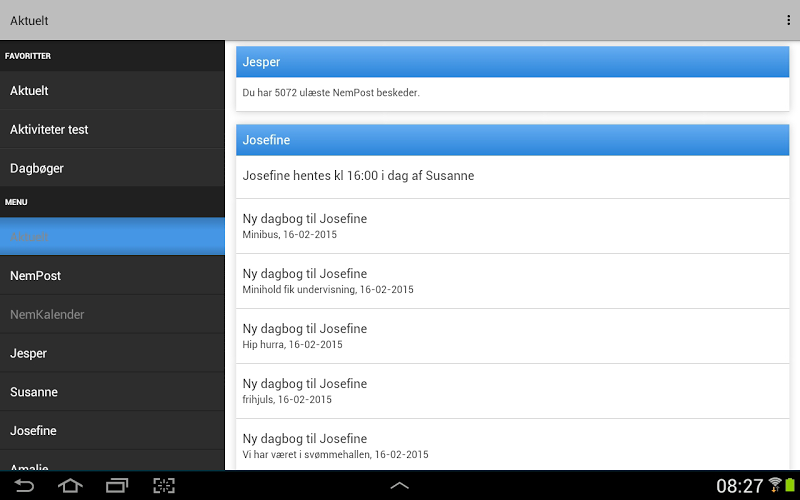
Task: Expand the bottom bar up-chevron
Action: click(x=399, y=486)
